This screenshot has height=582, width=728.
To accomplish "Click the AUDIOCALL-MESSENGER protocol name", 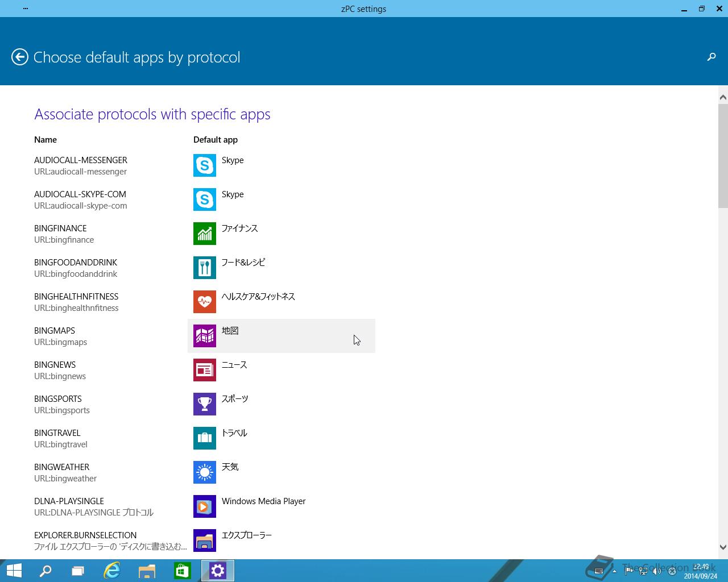I will (81, 160).
